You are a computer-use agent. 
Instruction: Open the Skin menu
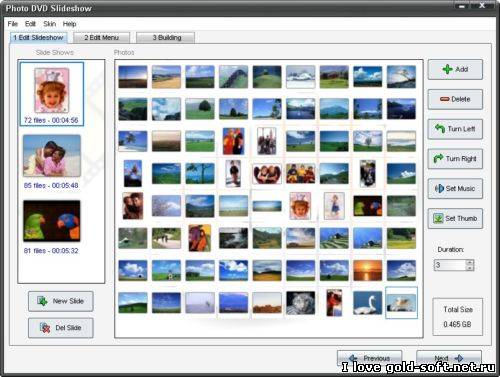click(x=49, y=24)
